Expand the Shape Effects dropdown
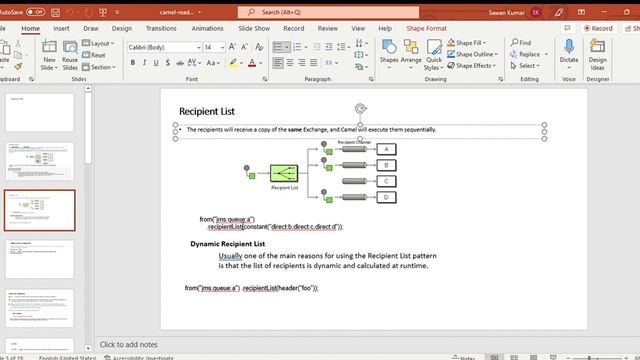This screenshot has width=640, height=360. click(471, 65)
